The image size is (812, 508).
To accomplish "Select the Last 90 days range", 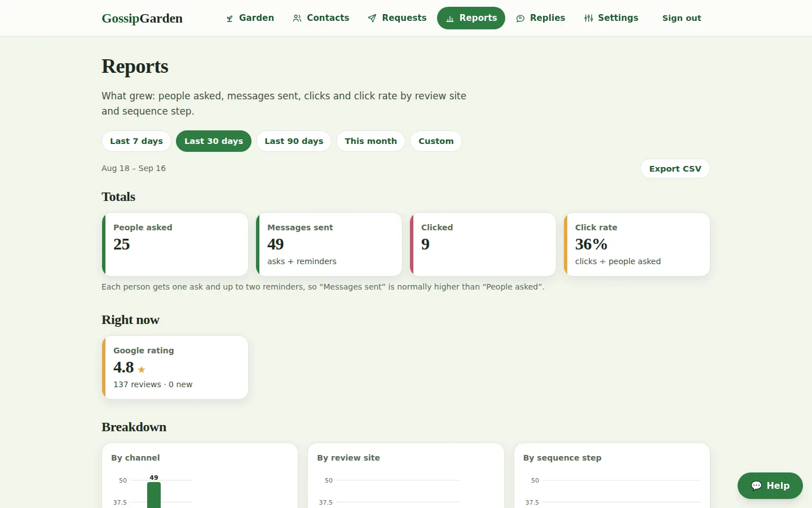I will pyautogui.click(x=294, y=141).
